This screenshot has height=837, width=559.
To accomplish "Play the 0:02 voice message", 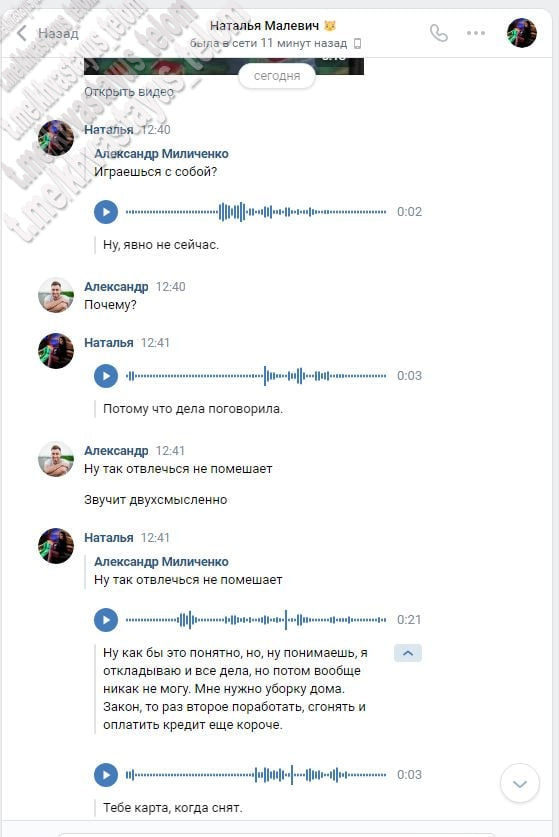I will 106,212.
